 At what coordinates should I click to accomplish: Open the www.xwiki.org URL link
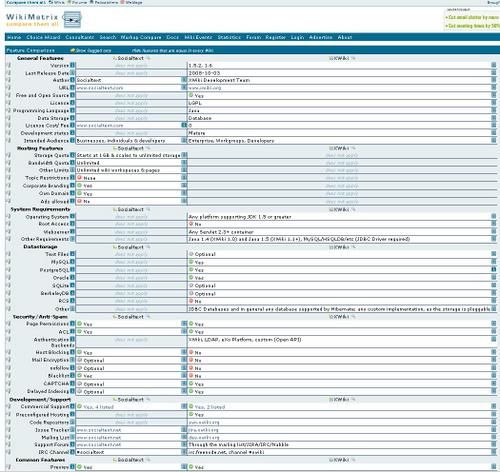(205, 88)
